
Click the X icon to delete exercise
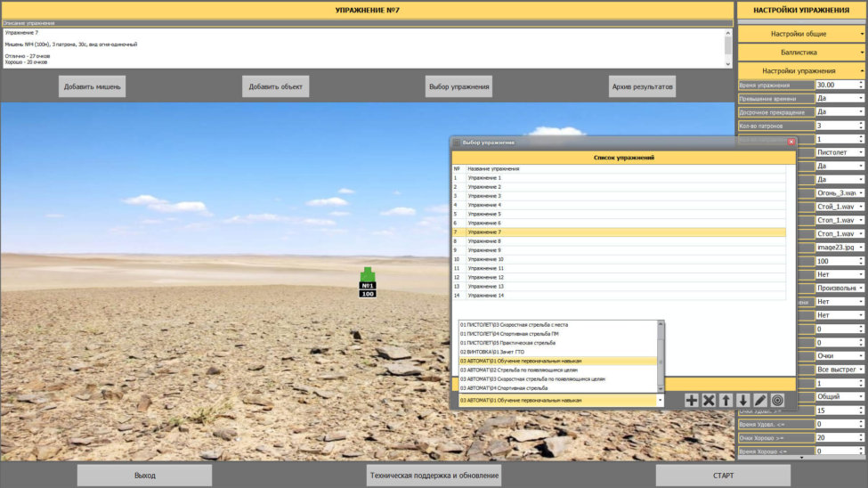[710, 401]
